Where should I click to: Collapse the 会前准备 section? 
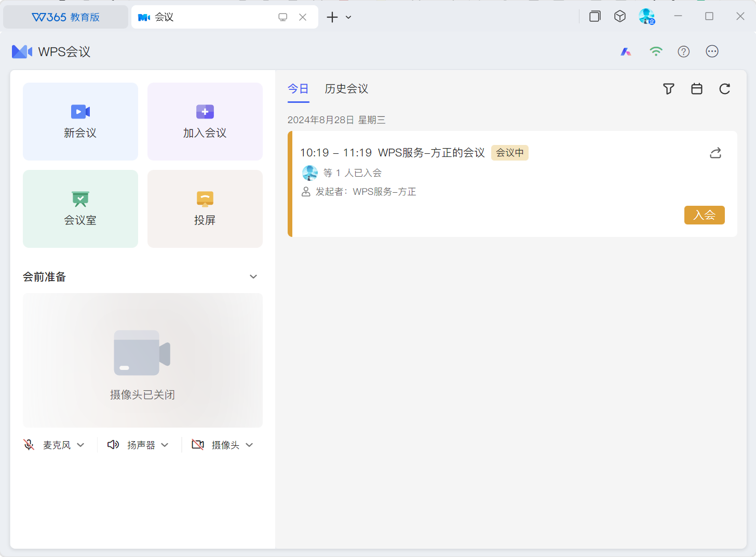coord(253,276)
